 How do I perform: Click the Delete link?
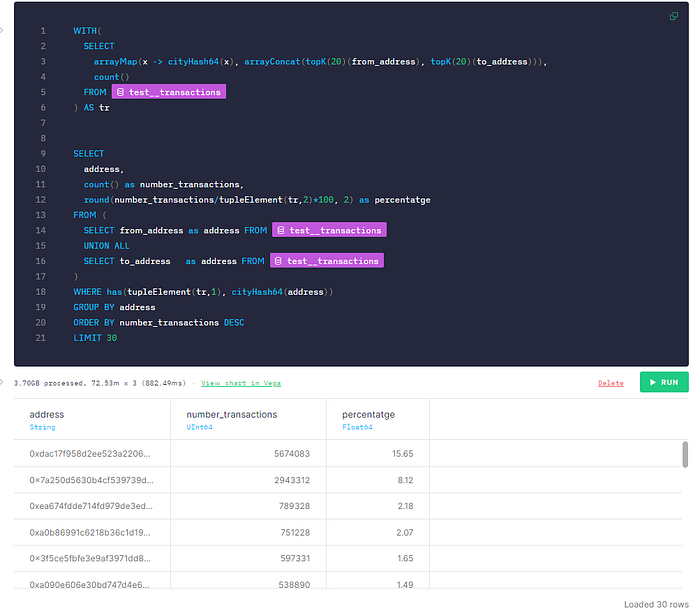pos(610,383)
